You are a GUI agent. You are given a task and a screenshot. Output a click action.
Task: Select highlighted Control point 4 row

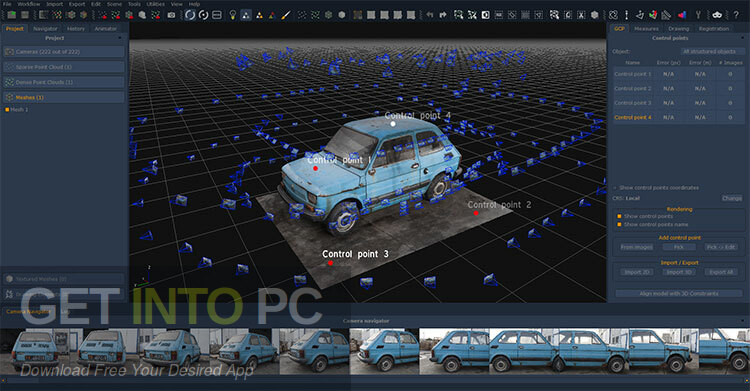[679, 117]
